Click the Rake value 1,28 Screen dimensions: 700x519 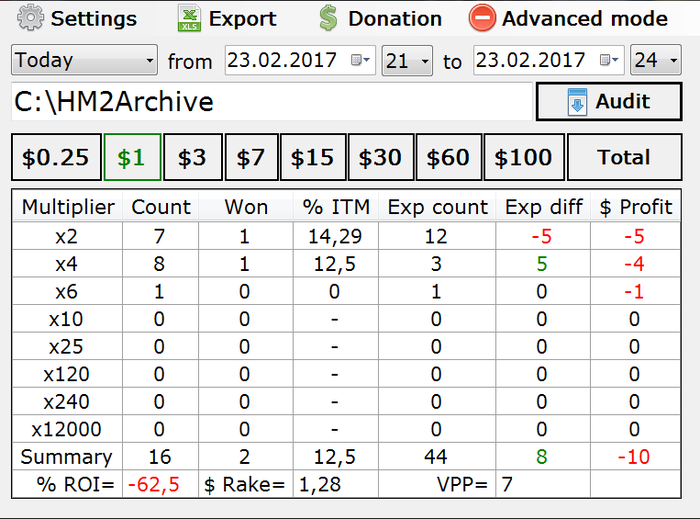320,485
